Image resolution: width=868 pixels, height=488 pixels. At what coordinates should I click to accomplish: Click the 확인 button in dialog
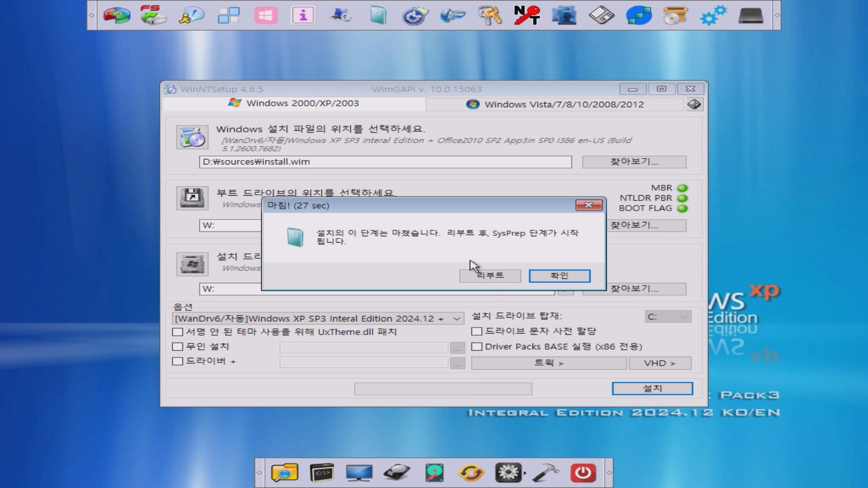pyautogui.click(x=559, y=276)
